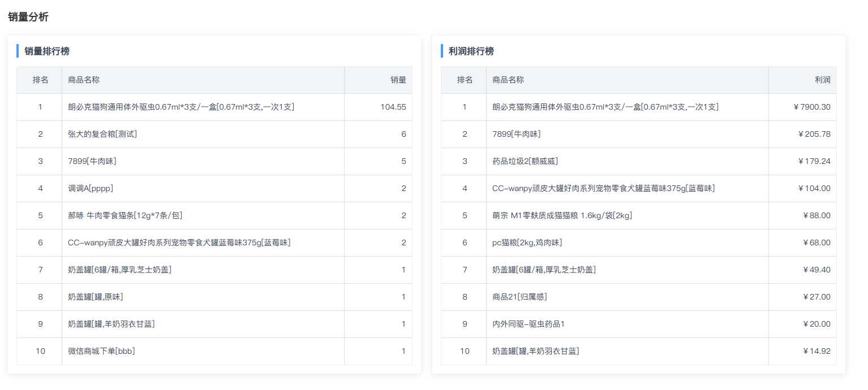Click the 奶盖罐[罐,原味] row
This screenshot has height=390, width=868.
[96, 297]
